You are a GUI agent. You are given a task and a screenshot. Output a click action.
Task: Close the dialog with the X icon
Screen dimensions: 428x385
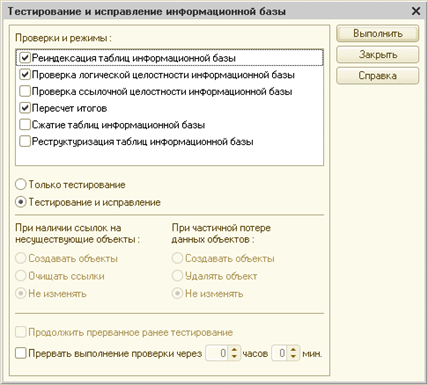[416, 11]
